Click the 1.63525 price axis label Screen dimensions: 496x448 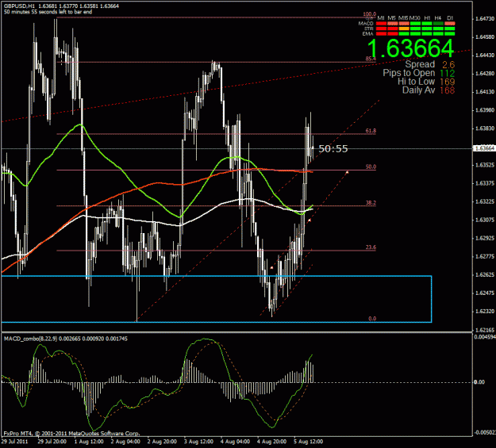(485, 165)
